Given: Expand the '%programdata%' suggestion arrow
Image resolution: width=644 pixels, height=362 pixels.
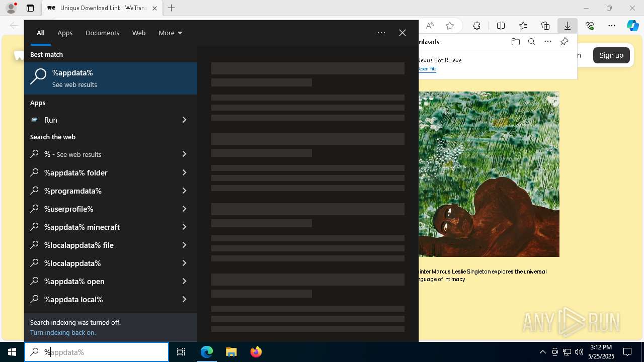Looking at the screenshot, I should point(184,191).
